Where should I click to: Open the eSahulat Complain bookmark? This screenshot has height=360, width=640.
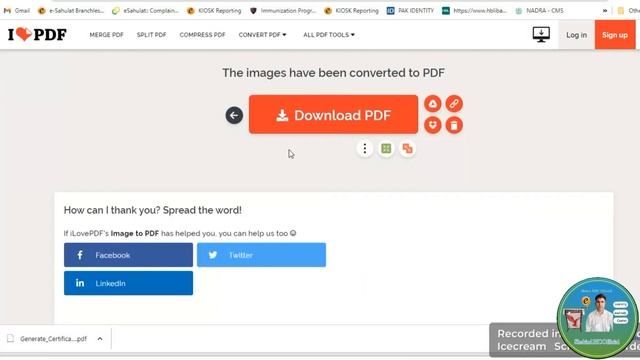pos(145,11)
